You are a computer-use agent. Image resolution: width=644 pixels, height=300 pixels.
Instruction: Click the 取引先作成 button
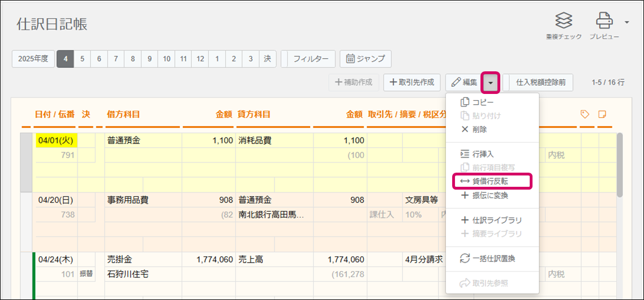coord(412,83)
